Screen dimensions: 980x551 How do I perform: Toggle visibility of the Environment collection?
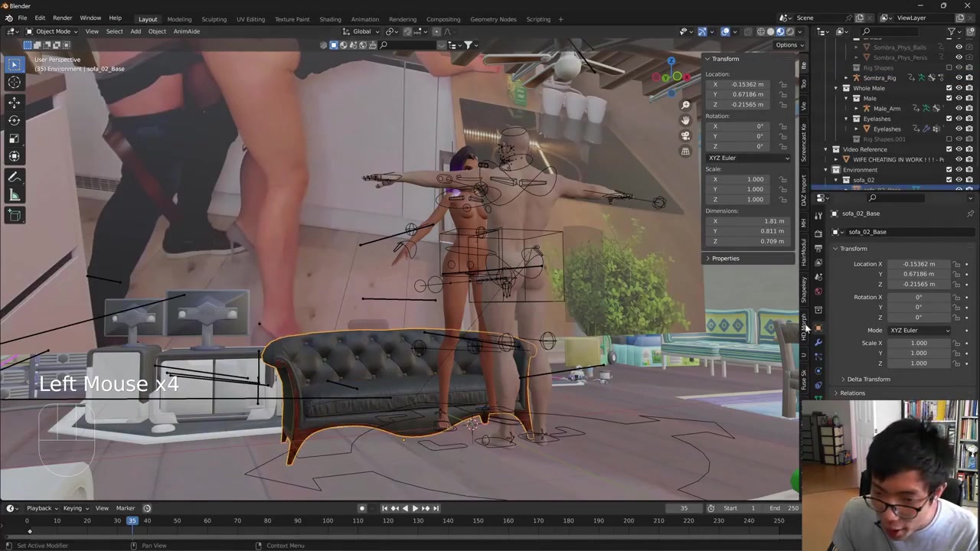click(x=959, y=170)
